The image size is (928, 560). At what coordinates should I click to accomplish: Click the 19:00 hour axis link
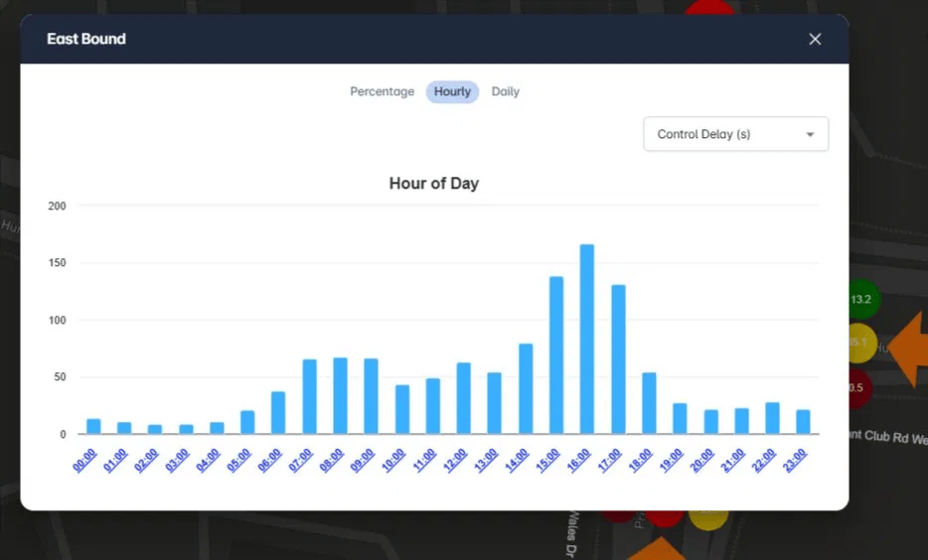coord(671,460)
